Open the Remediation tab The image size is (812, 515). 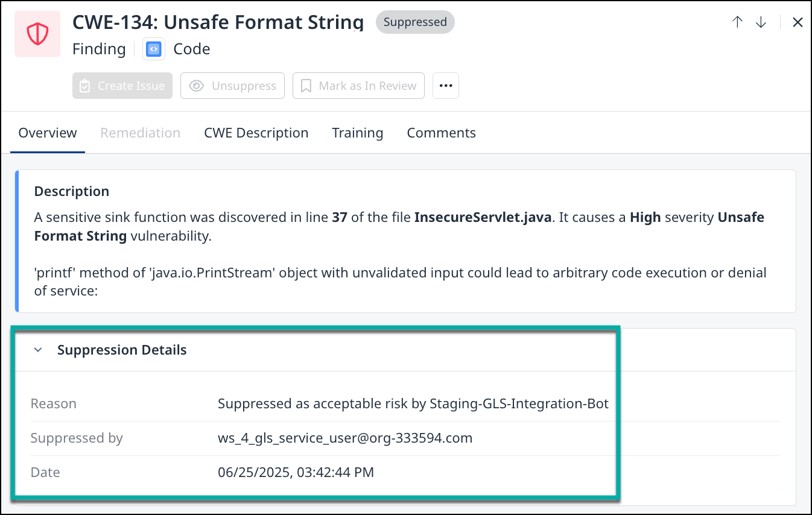tap(140, 133)
